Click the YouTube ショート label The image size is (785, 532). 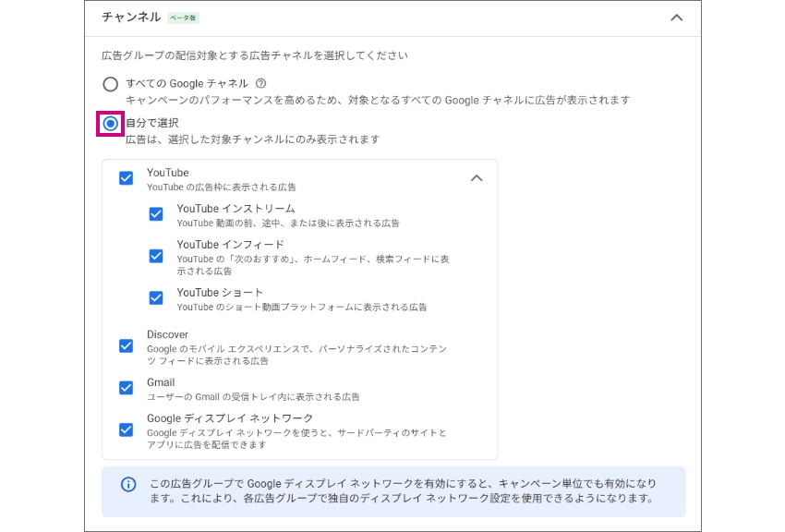coord(220,293)
